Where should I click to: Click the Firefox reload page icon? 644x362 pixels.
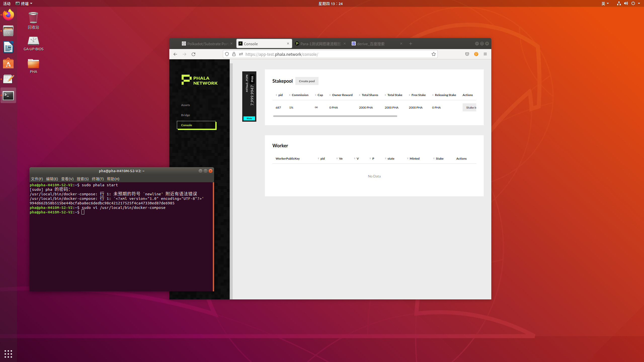click(x=193, y=54)
